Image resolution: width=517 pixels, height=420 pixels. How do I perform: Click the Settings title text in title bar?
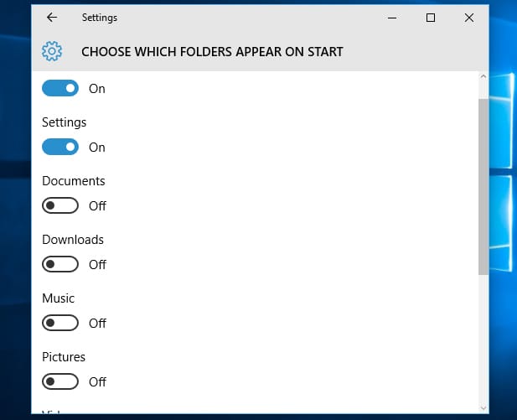tap(100, 18)
